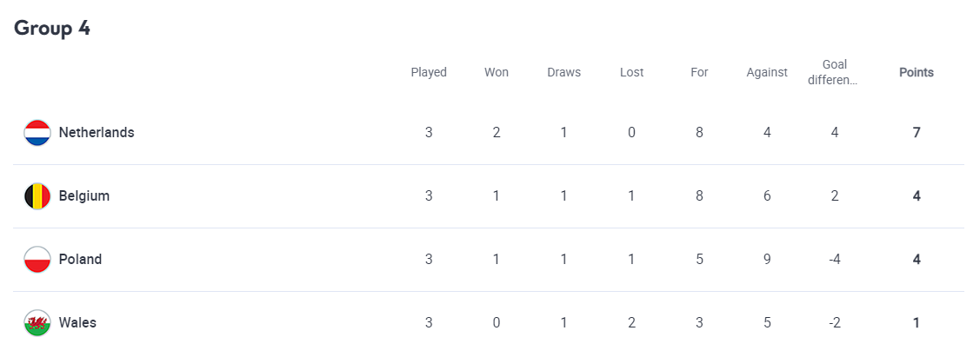Viewport: 980px width, 357px height.
Task: Click the Played column header
Action: (429, 73)
